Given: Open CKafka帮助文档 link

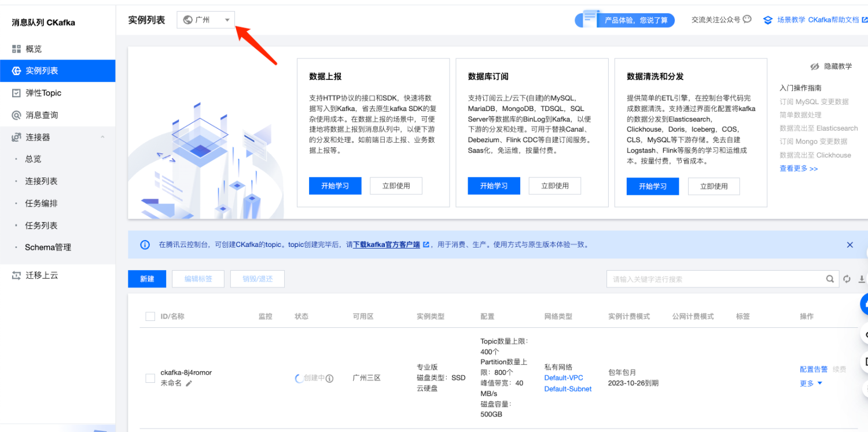Looking at the screenshot, I should click(x=834, y=20).
